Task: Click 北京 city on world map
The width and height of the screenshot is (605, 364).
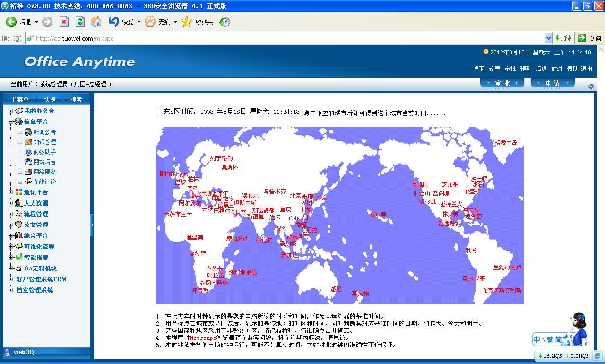Action: tap(295, 196)
